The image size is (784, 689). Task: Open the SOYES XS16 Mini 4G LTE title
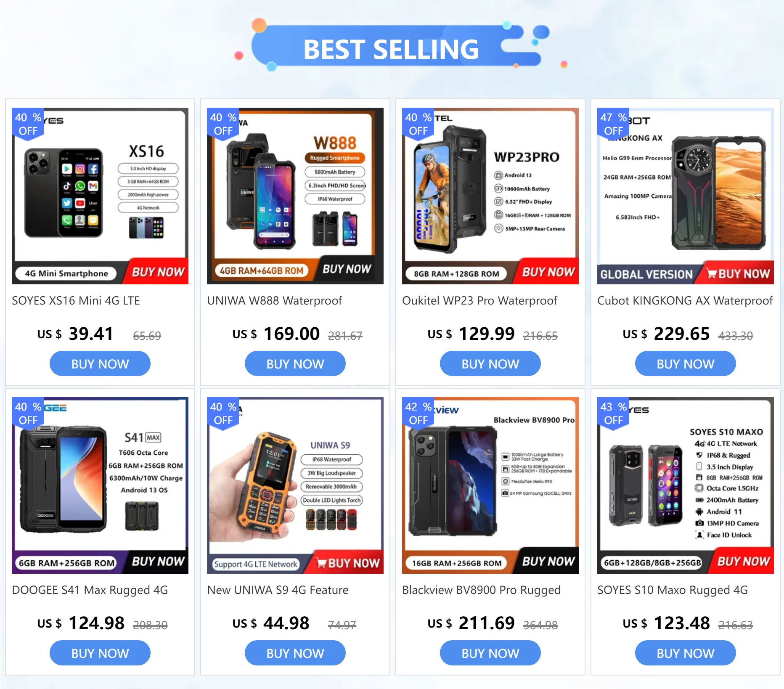(76, 301)
